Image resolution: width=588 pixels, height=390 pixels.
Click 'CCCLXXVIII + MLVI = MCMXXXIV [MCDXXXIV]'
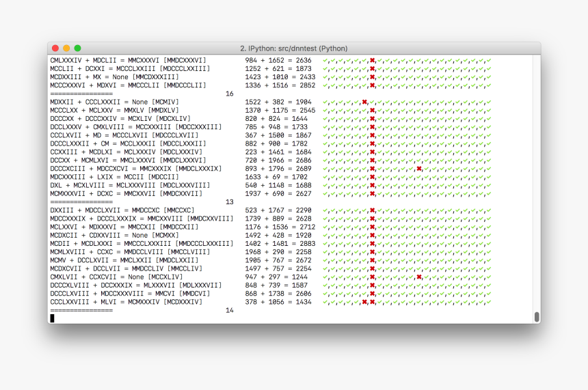126,302
